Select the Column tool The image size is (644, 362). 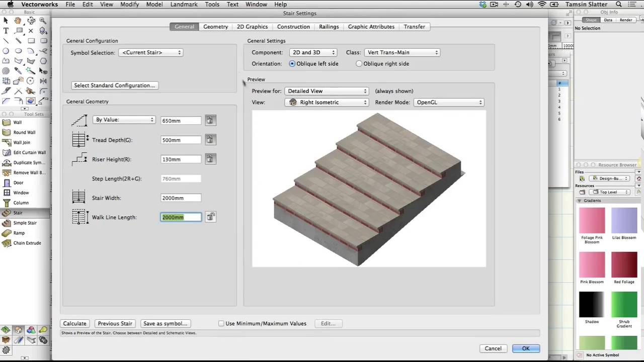pyautogui.click(x=25, y=203)
